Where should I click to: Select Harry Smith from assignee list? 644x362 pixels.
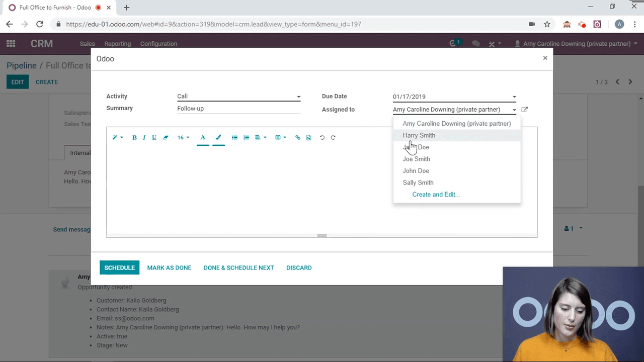tap(419, 135)
